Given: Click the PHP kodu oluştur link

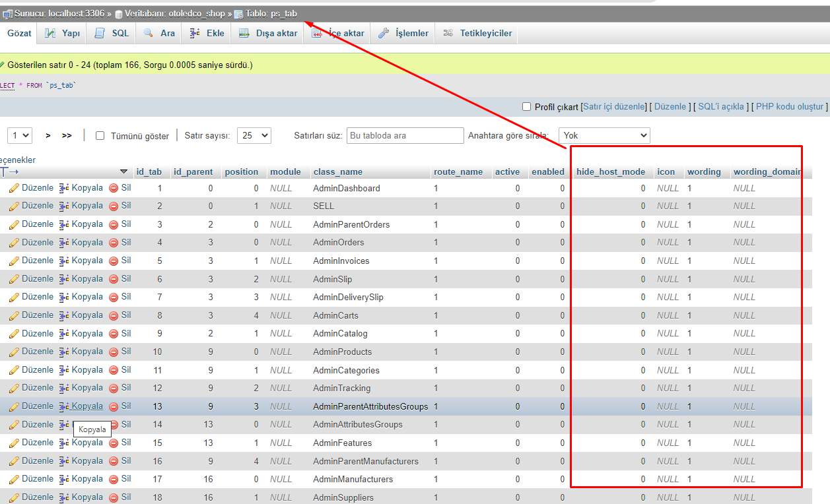Looking at the screenshot, I should coord(790,106).
